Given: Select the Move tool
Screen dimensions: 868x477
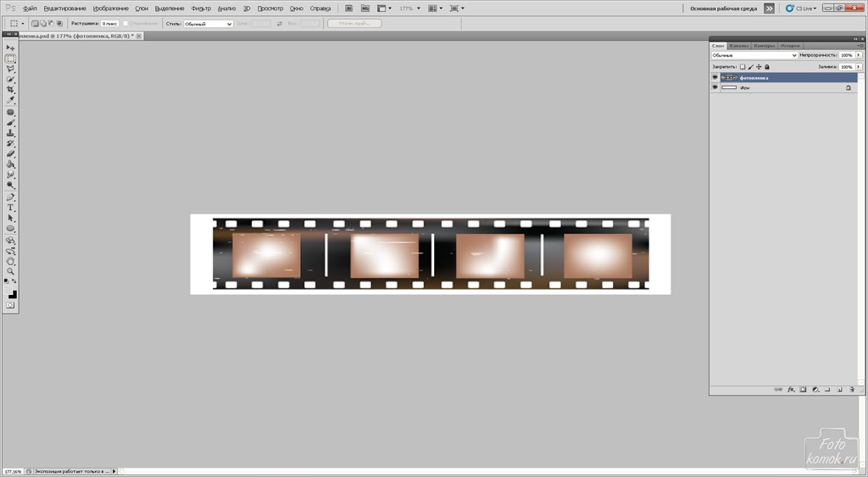Looking at the screenshot, I should [11, 48].
